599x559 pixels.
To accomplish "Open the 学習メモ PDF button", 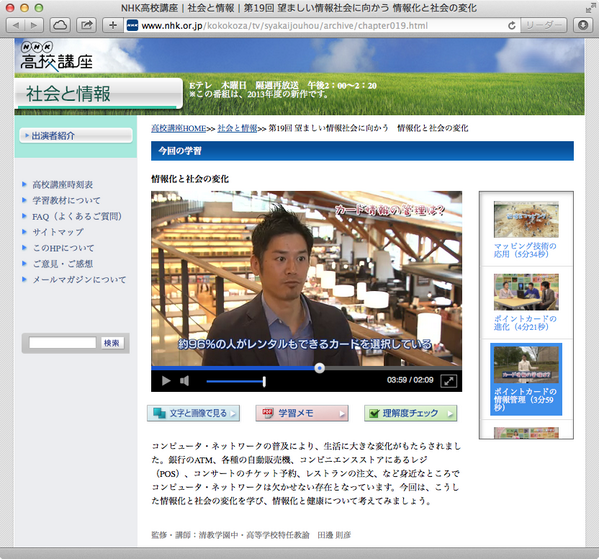I will click(302, 413).
